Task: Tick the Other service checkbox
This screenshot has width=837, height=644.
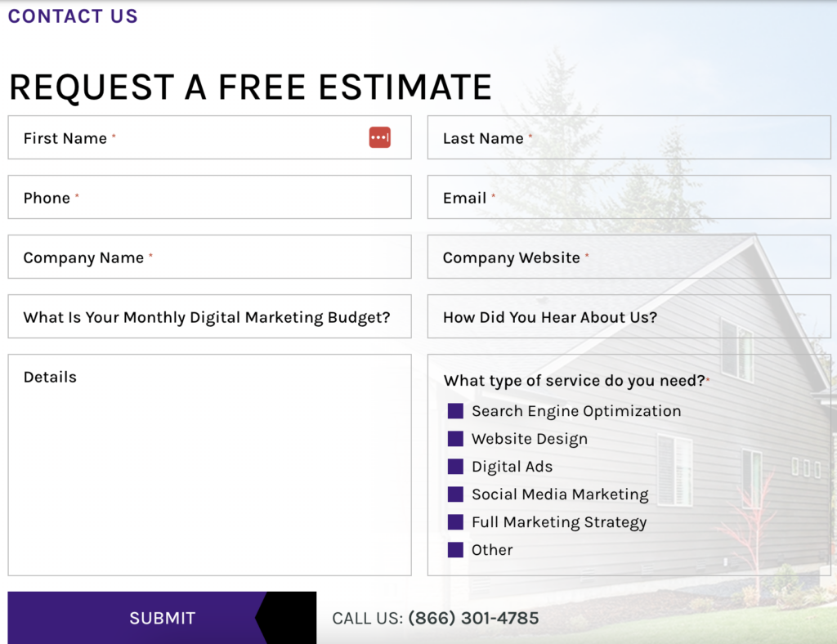Action: pos(454,550)
